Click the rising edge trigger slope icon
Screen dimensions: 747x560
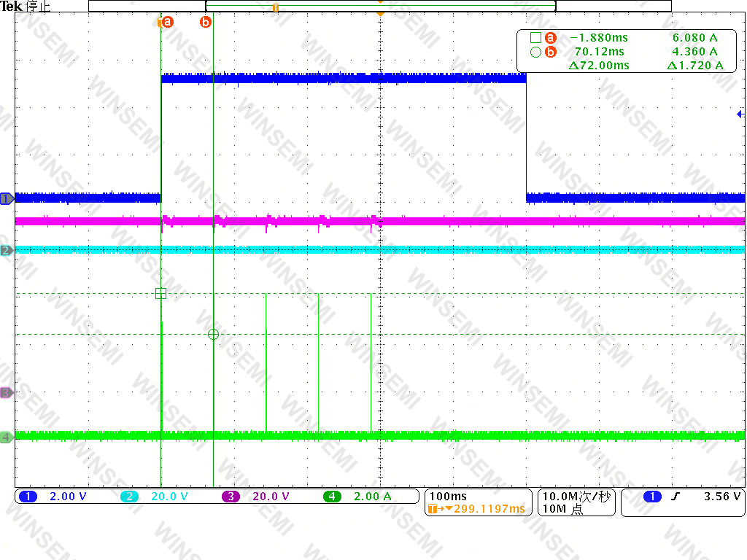tap(675, 497)
